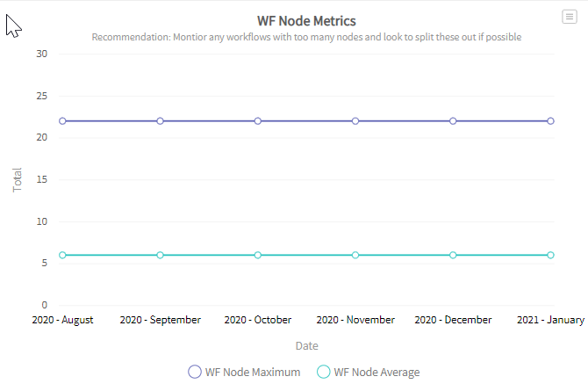Select WF Node Average point for 2020 - October
588x391 pixels.
(258, 255)
